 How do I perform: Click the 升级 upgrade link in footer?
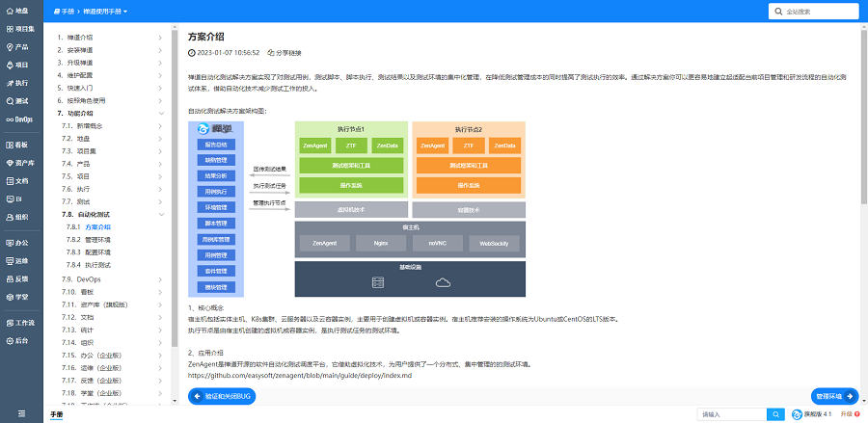(x=846, y=413)
